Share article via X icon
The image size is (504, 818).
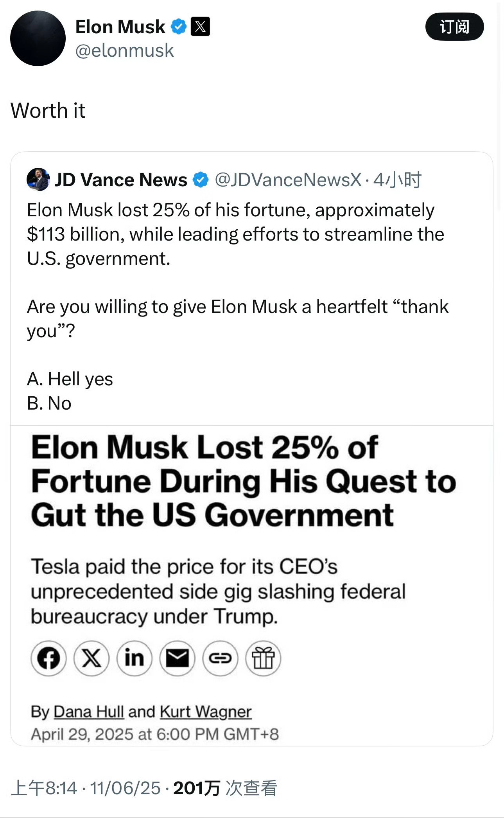click(91, 658)
